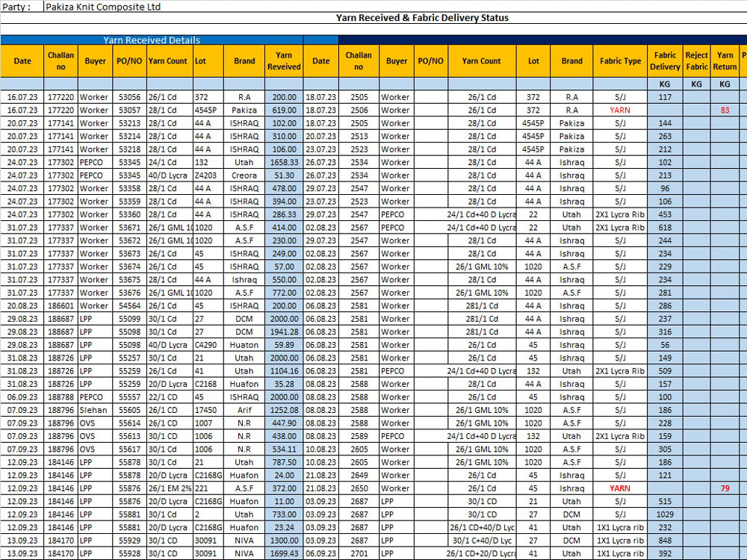The image size is (747, 560).
Task: Click fabric delivery value 618
Action: (x=665, y=228)
